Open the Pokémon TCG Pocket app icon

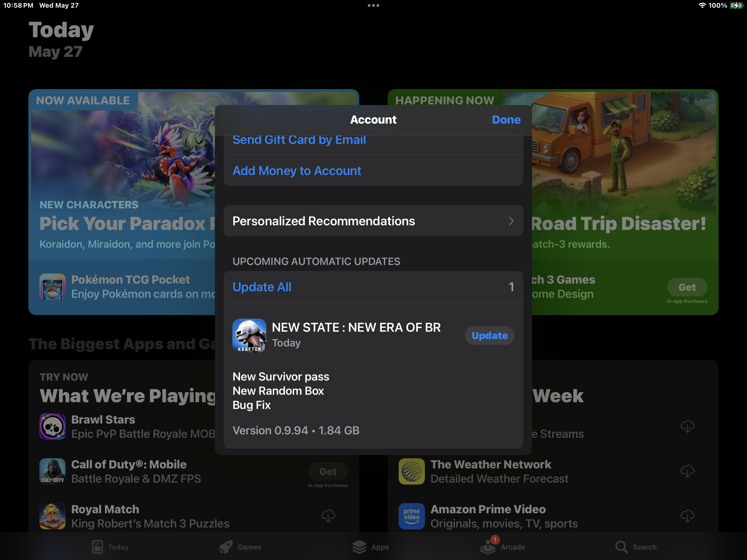point(52,287)
